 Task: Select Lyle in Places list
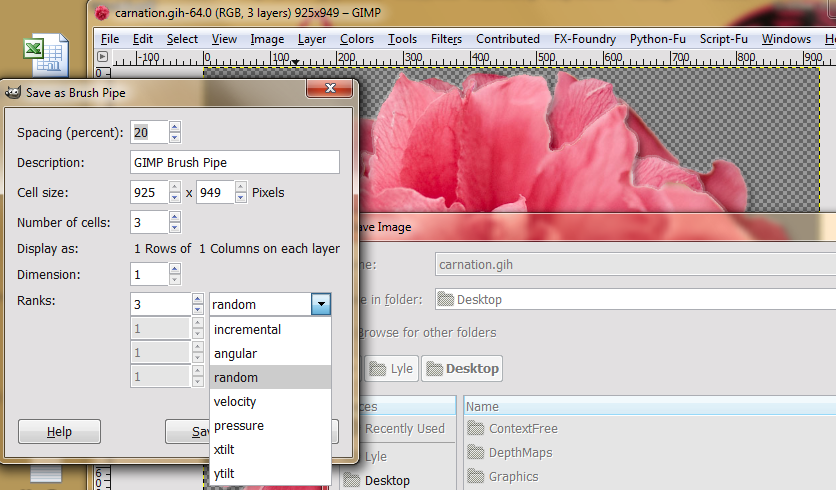point(376,456)
